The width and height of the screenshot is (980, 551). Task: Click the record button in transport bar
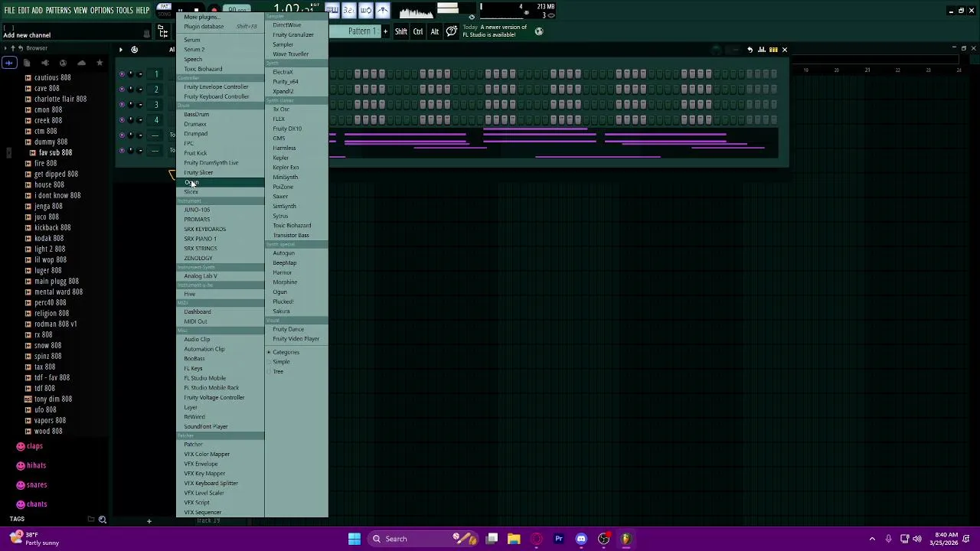point(214,10)
